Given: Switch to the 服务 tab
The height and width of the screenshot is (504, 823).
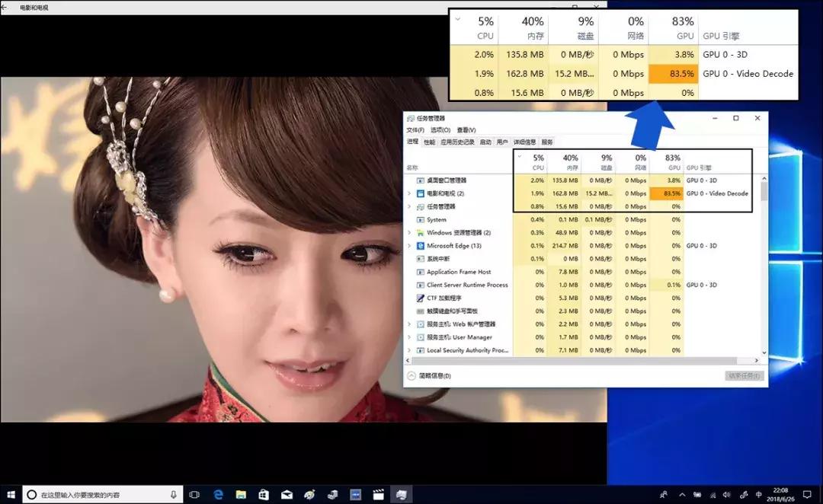Looking at the screenshot, I should 547,142.
